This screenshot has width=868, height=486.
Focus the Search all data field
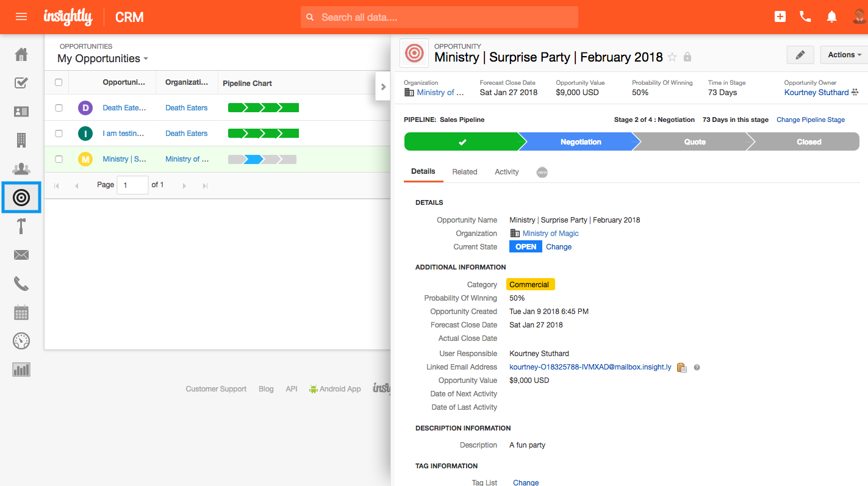[439, 17]
